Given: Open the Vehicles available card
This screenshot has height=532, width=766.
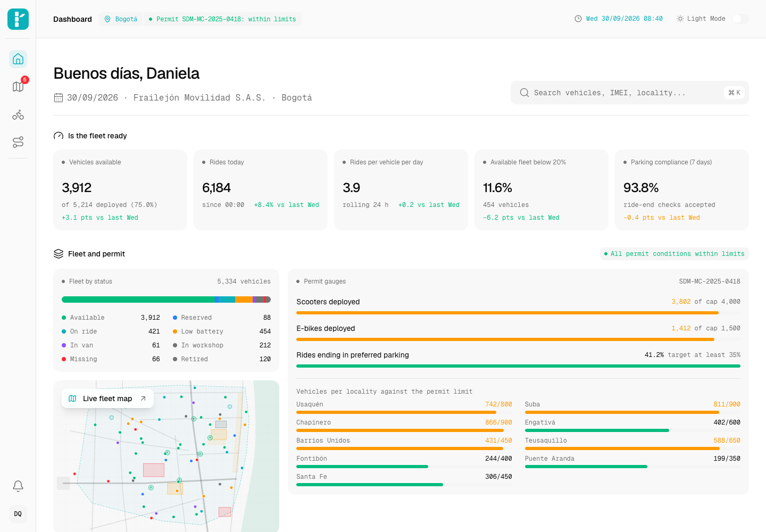Looking at the screenshot, I should [x=120, y=190].
